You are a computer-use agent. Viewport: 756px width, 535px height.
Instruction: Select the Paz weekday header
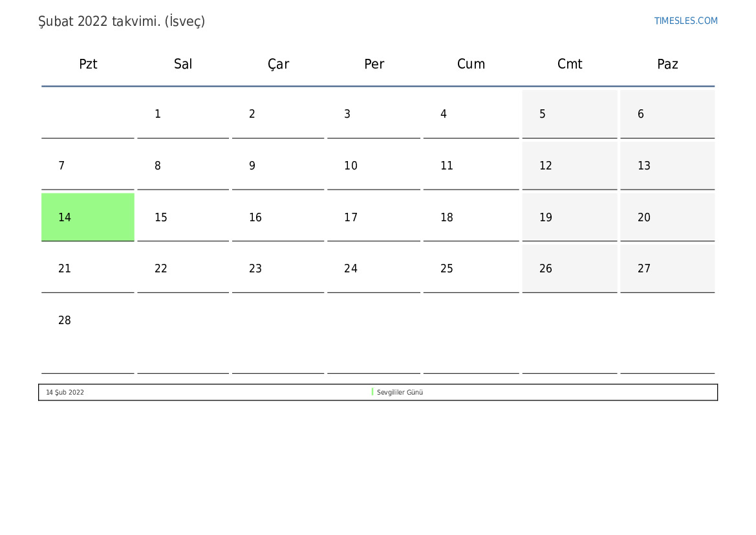[667, 64]
